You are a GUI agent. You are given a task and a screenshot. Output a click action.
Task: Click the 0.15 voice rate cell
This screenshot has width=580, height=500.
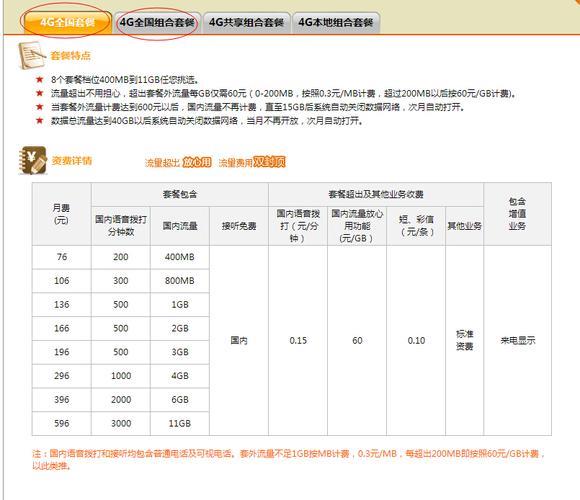tap(298, 340)
